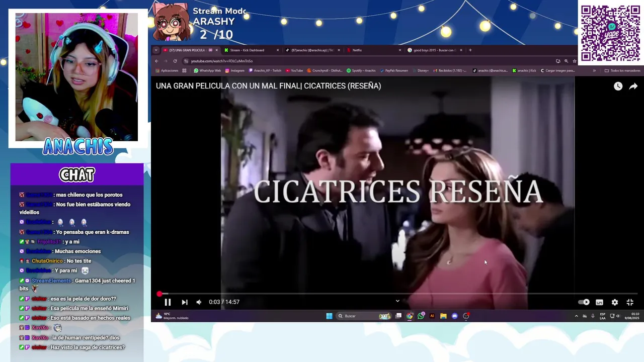Open the ESP LAA language switcher
The image size is (644, 362).
[x=603, y=316]
